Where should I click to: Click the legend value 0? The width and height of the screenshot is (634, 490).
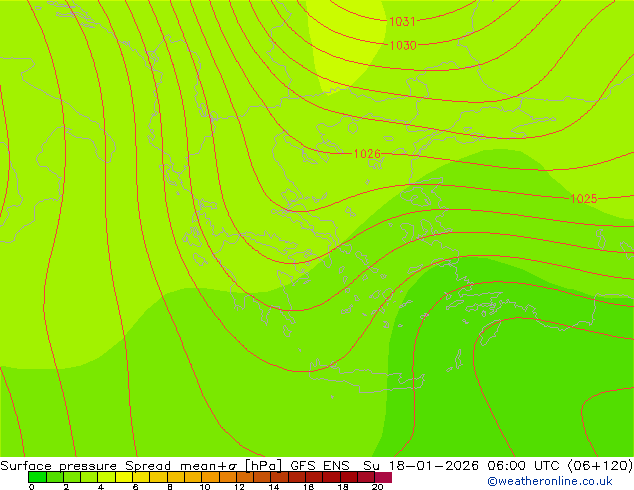click(31, 487)
